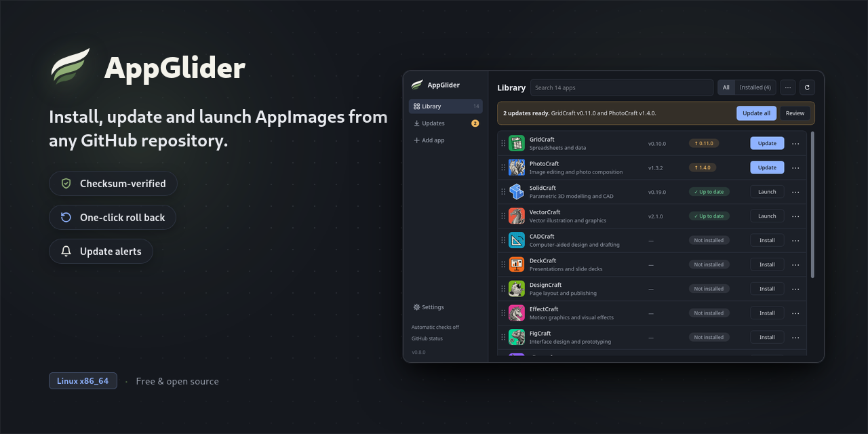Click the drag handle on SolidCraft row
The width and height of the screenshot is (868, 434).
pos(503,192)
